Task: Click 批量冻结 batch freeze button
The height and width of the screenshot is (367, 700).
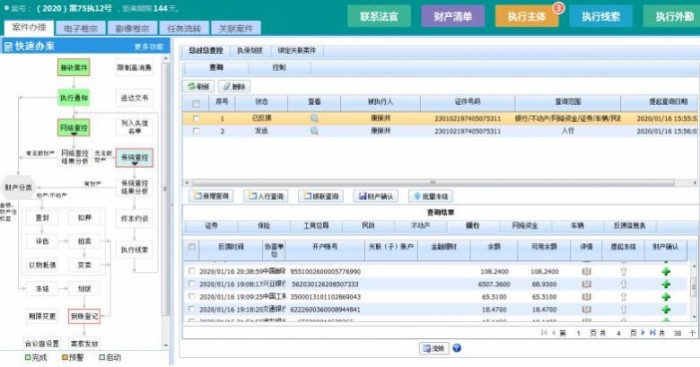Action: click(x=431, y=196)
